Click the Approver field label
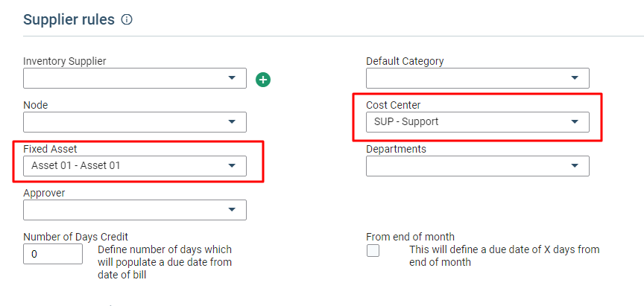644x306 pixels. click(x=44, y=193)
